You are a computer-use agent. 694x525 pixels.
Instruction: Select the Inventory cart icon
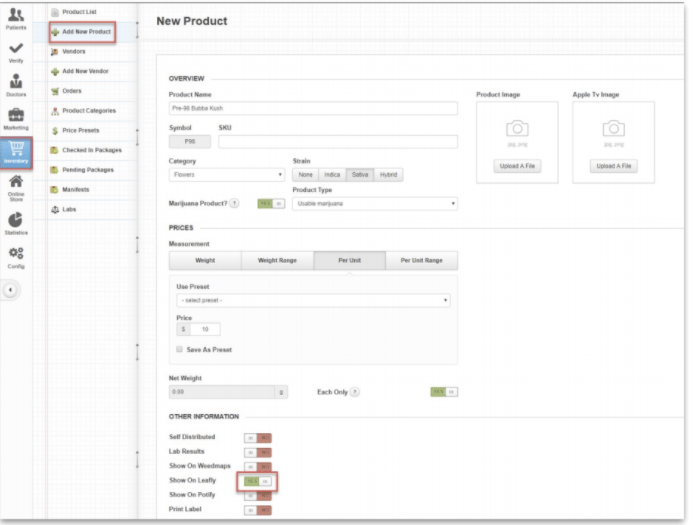point(16,149)
